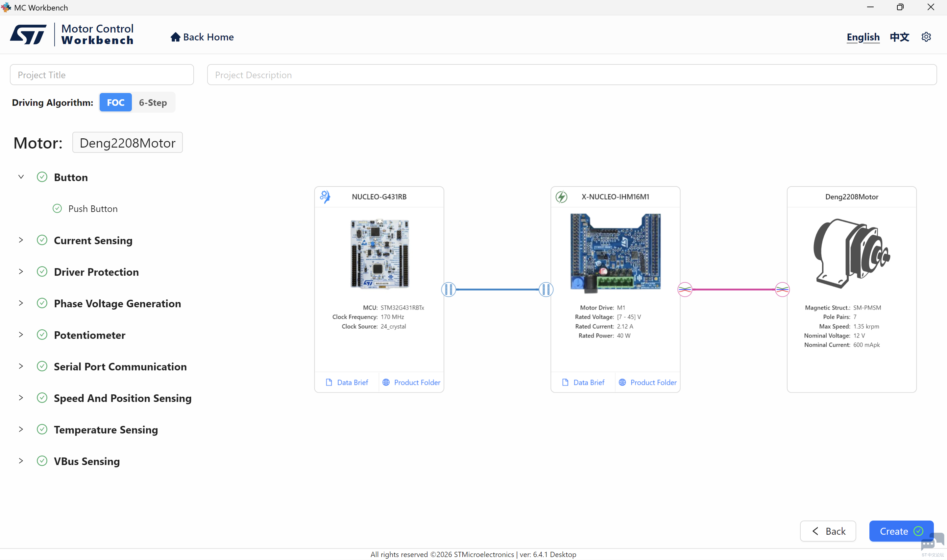Minimize the MC Workbench window

pos(870,7)
